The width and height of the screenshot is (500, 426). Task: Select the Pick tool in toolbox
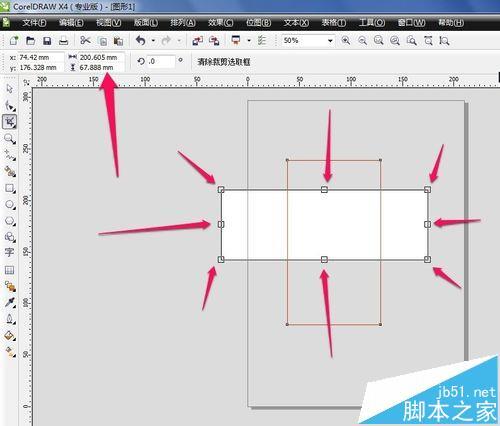click(9, 89)
